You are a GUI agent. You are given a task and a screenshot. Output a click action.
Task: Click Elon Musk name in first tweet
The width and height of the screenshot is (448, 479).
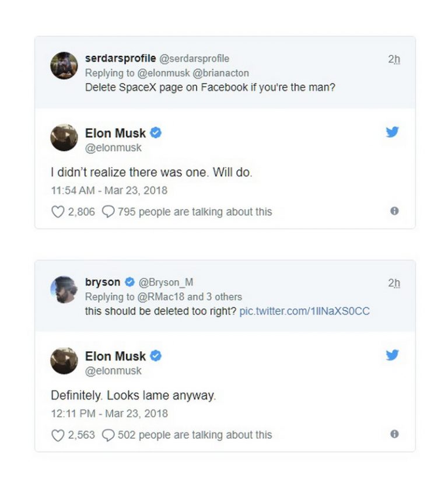(x=116, y=133)
